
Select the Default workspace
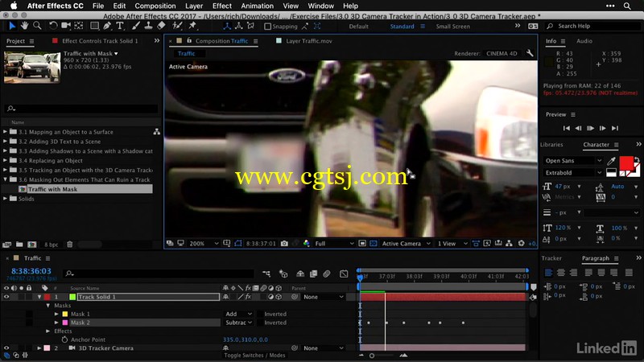[x=358, y=27]
